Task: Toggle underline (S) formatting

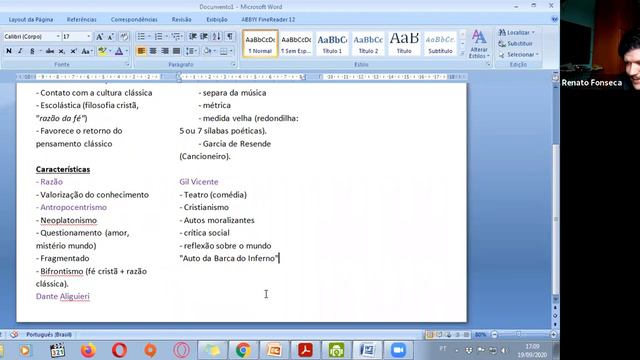Action: pos(32,51)
